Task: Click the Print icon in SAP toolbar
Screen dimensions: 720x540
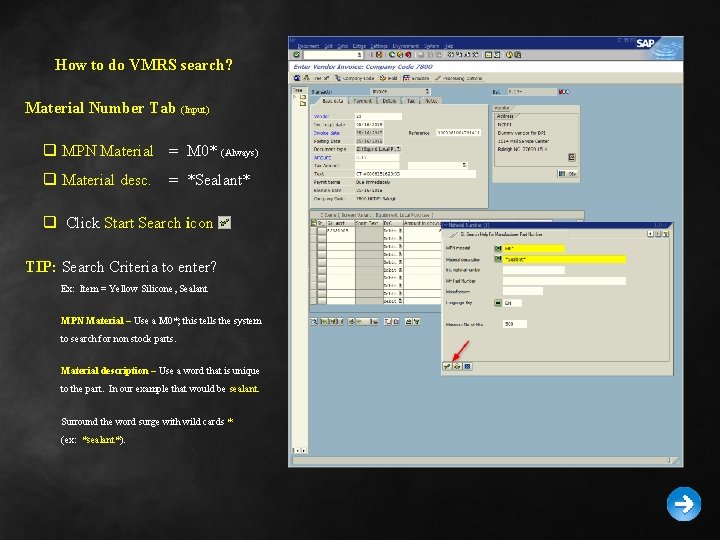Action: (421, 55)
